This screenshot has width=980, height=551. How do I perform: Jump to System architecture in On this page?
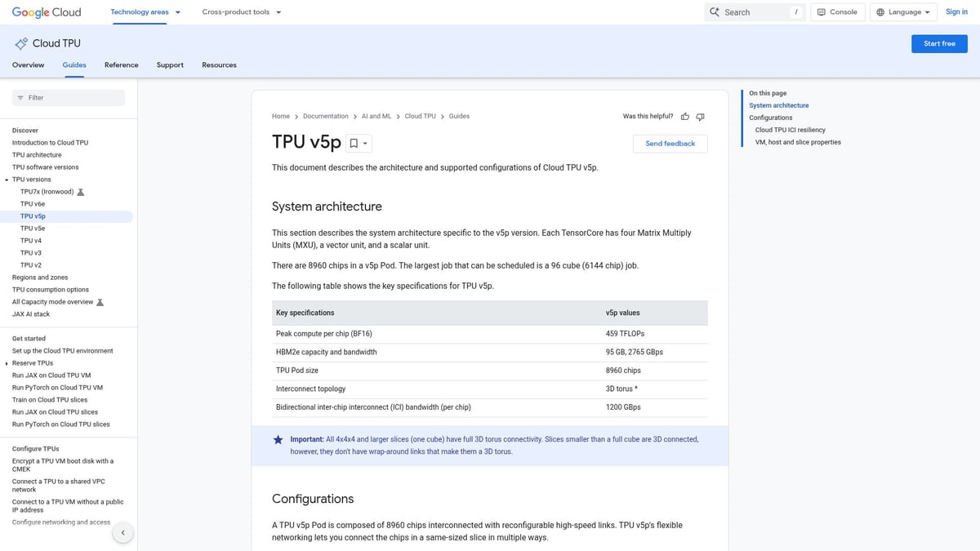(x=778, y=105)
